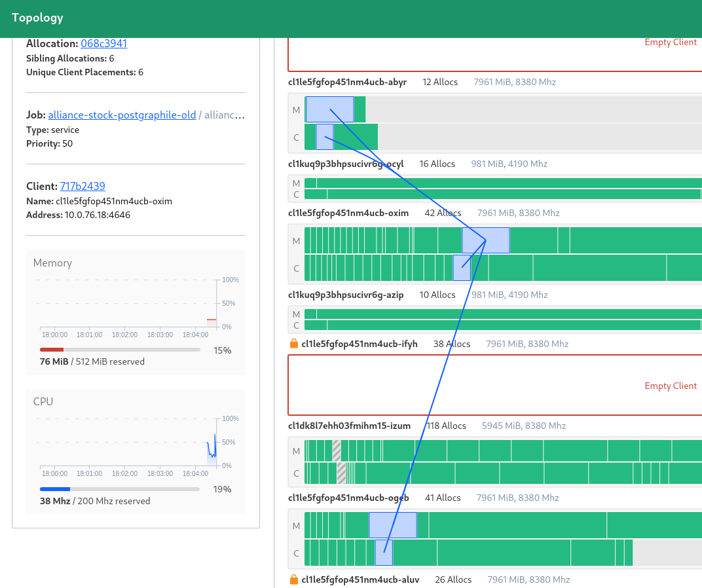Click the 'CPU' chart heading
Screen dimensions: 702x588
click(x=43, y=401)
